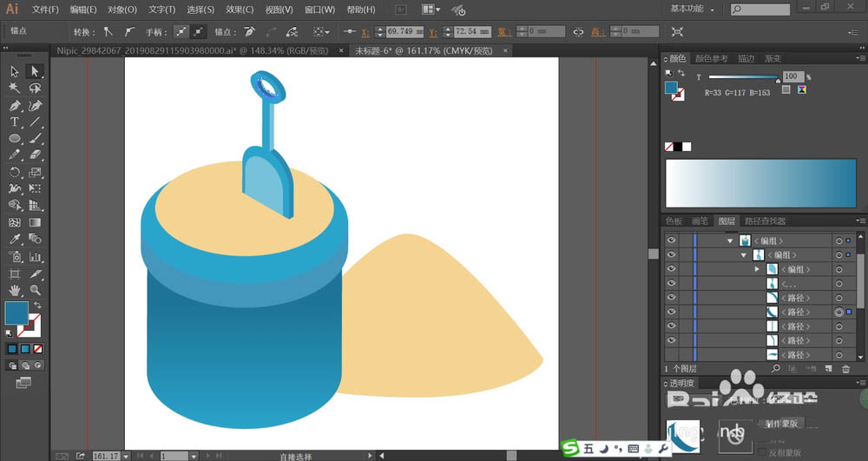Choose the Magic Wand tool
This screenshot has width=868, height=461.
tap(15, 88)
